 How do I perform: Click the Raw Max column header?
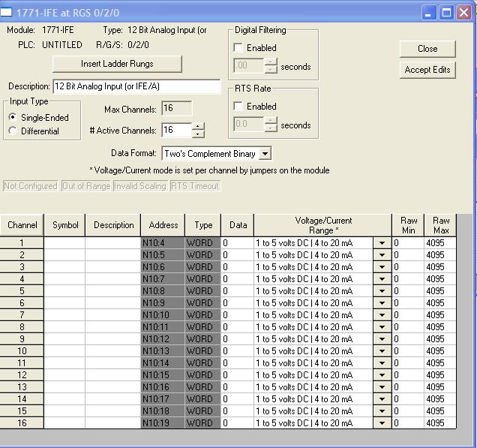tap(440, 225)
